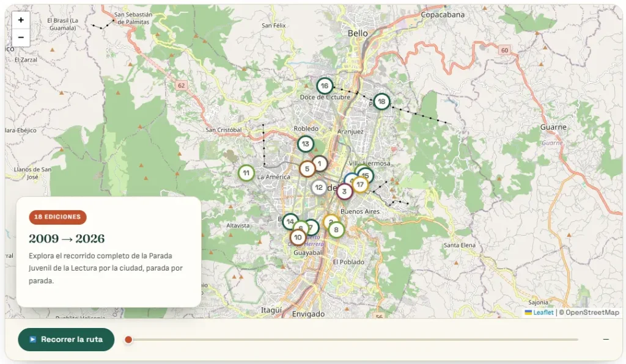Screen dimensions: 626x364
Task: Select the dark green stop marker 7
Action: 312,227
